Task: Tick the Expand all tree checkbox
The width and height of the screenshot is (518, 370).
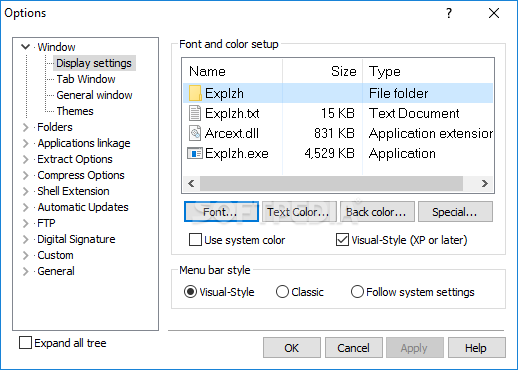Action: point(25,343)
